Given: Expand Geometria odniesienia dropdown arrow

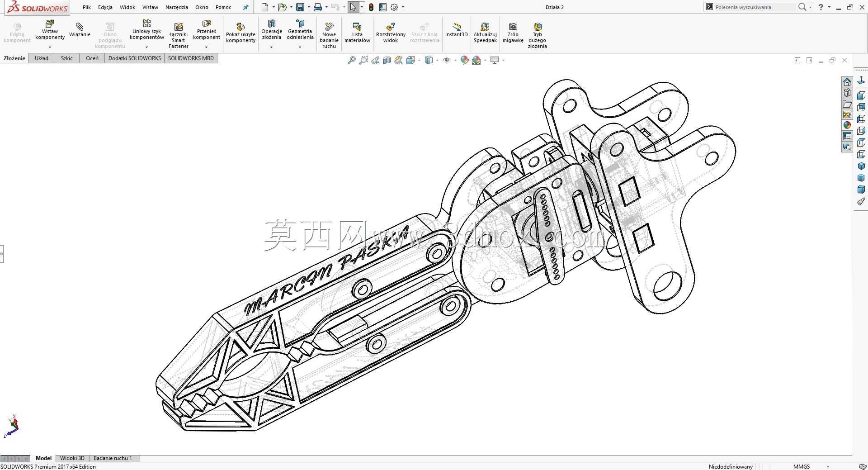Looking at the screenshot, I should [x=300, y=47].
